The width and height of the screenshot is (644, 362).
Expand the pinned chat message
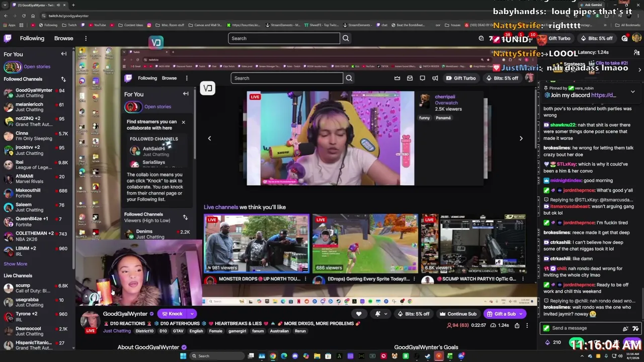(x=632, y=92)
